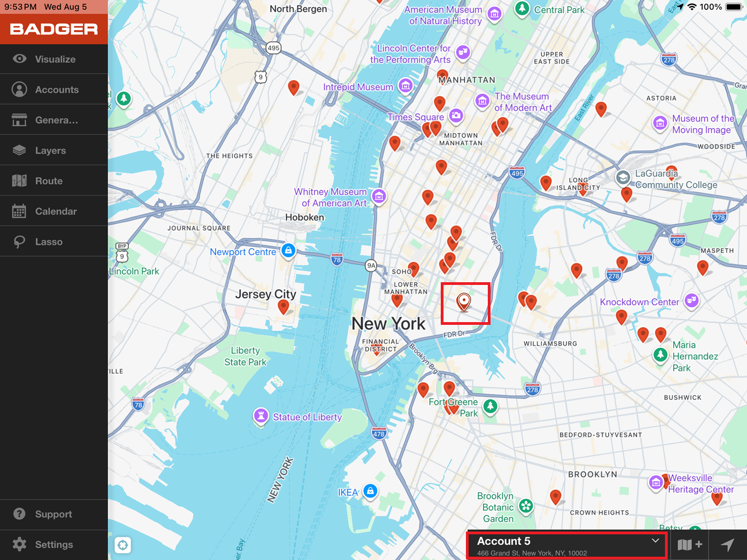This screenshot has height=560, width=747.
Task: Open the Visualize option in the sidebar
Action: click(54, 59)
